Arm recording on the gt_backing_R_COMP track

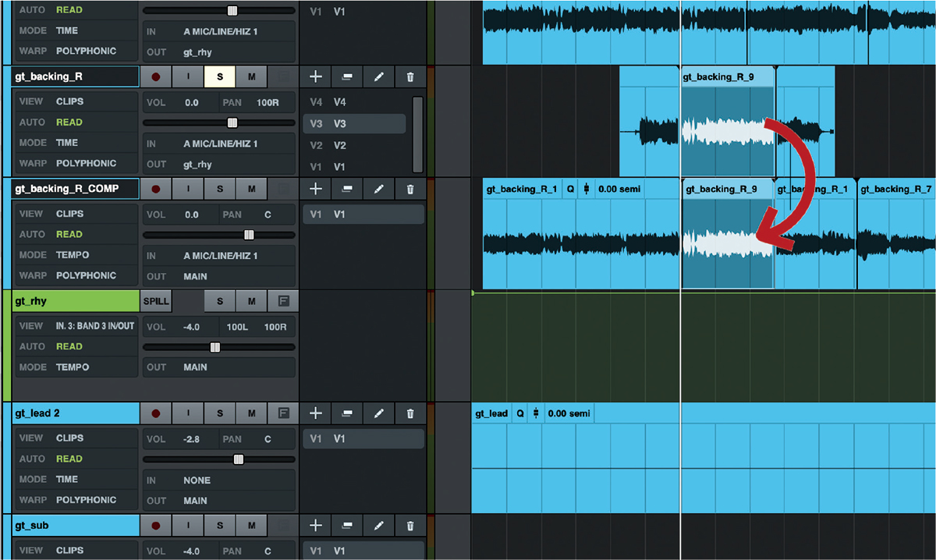pyautogui.click(x=156, y=189)
